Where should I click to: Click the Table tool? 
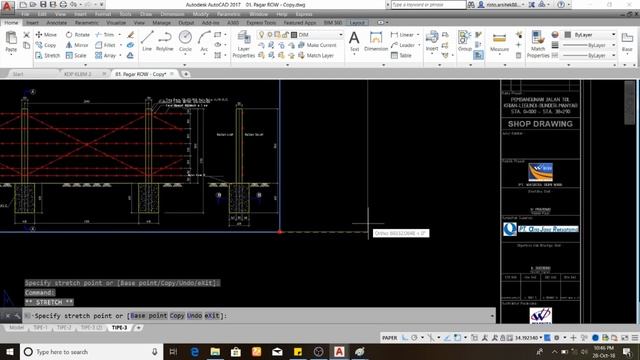(x=401, y=56)
